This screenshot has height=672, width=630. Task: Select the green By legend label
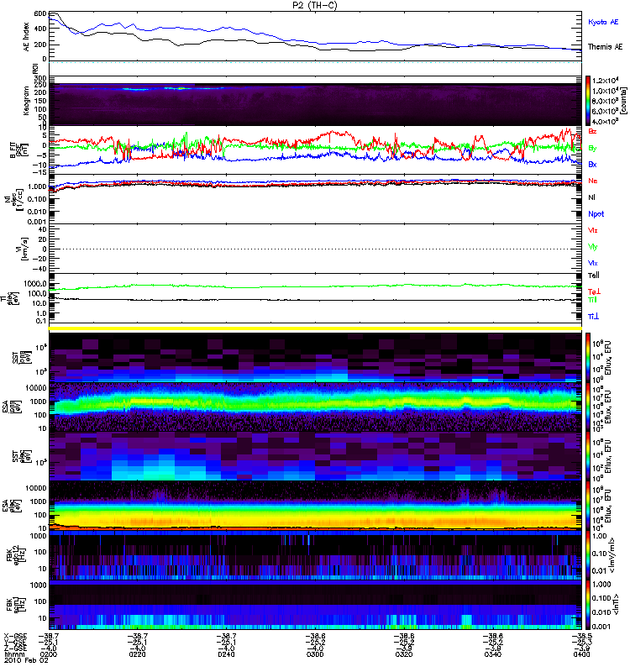point(592,149)
